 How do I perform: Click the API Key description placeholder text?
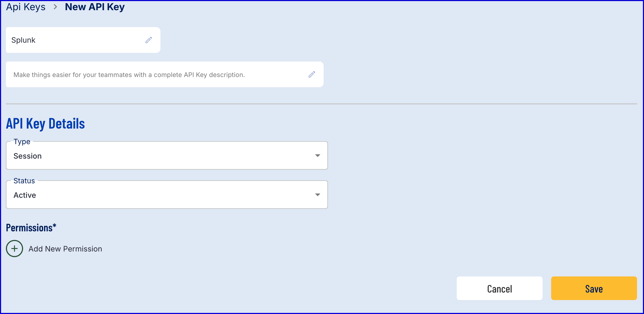129,75
